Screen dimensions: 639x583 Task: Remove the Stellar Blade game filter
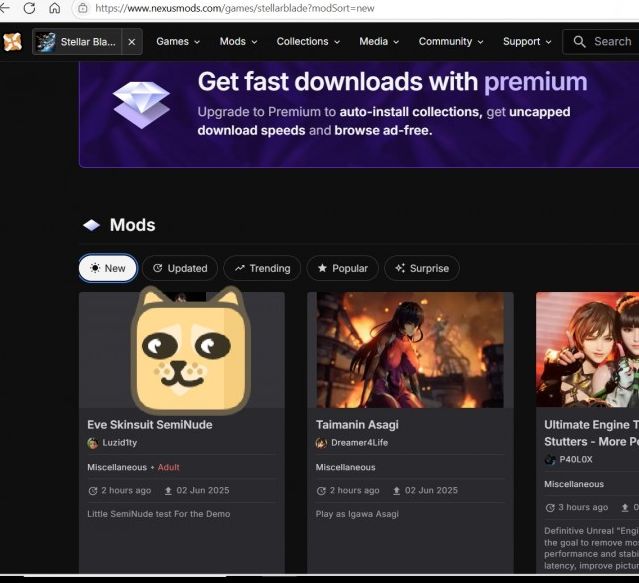[132, 42]
